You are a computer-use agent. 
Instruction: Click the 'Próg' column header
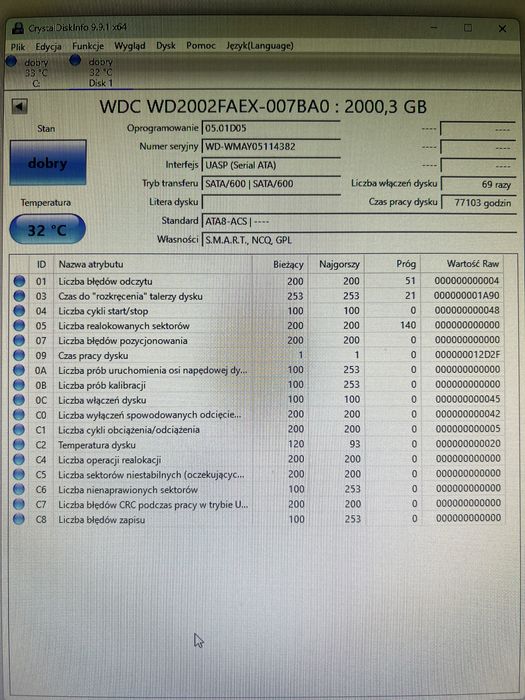[x=393, y=264]
